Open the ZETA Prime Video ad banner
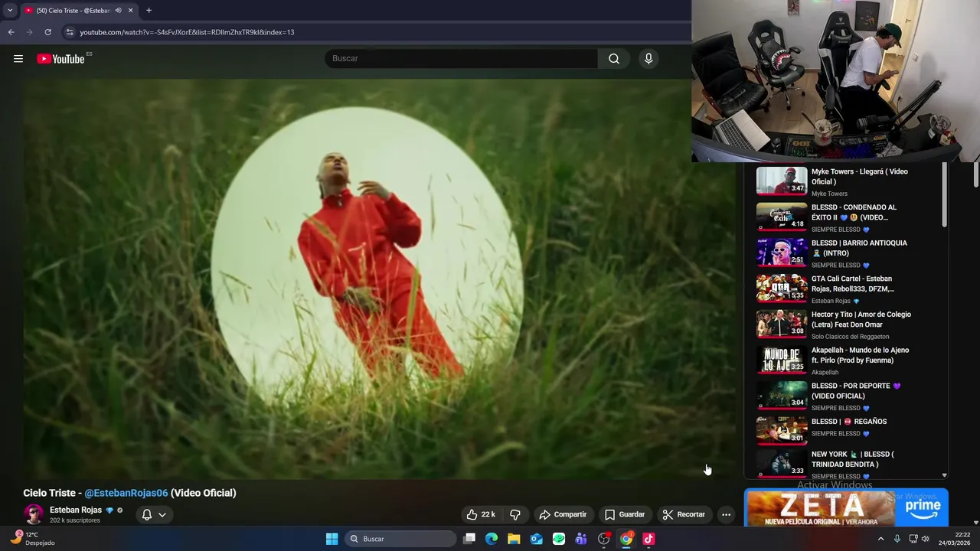Viewport: 980px width, 551px height. (846, 508)
